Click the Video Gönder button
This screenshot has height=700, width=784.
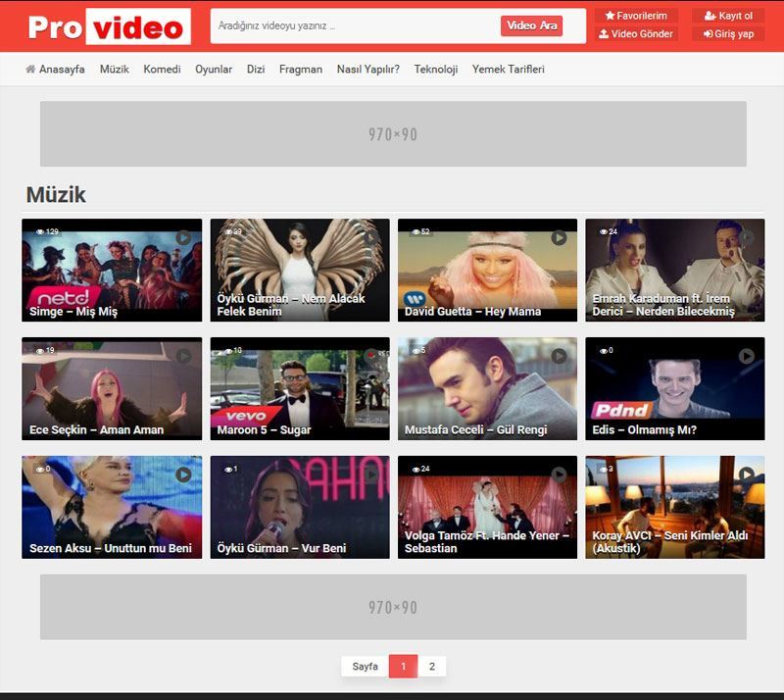[636, 33]
